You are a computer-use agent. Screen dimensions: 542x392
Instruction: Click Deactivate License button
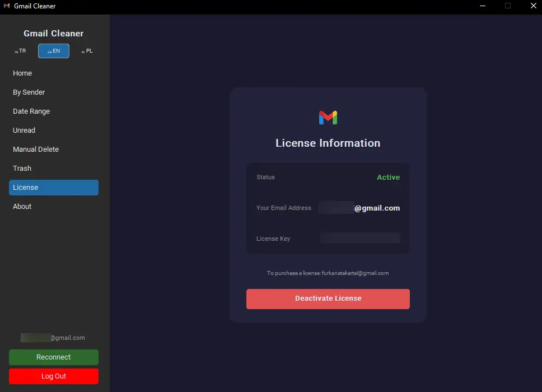328,298
